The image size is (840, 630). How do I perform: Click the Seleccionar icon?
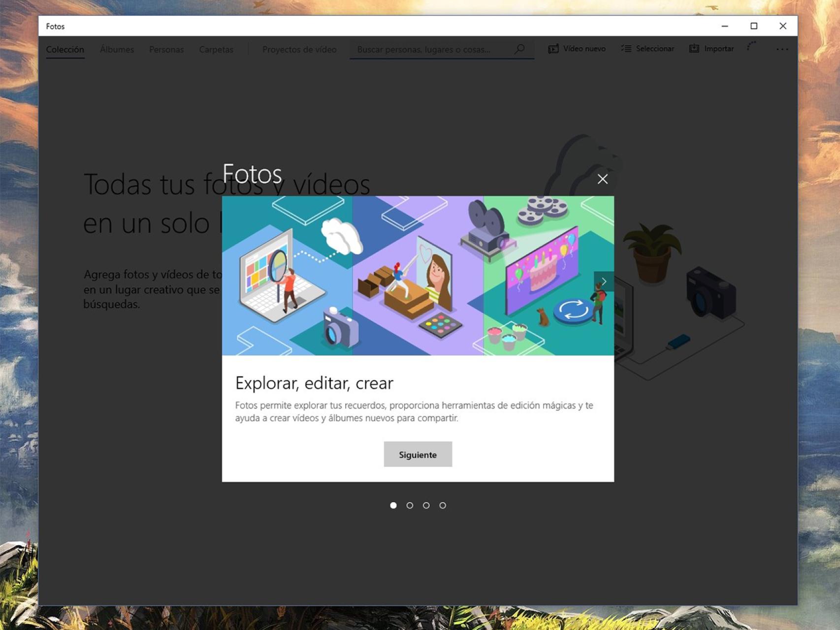pos(626,49)
